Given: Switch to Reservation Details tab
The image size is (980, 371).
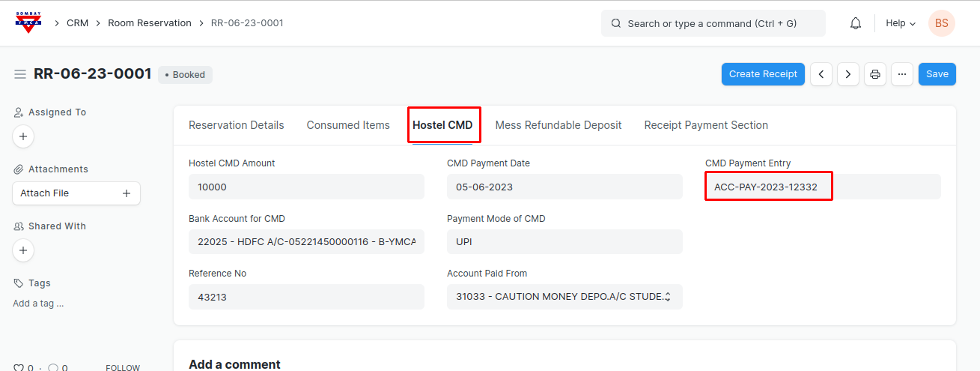Looking at the screenshot, I should [236, 125].
